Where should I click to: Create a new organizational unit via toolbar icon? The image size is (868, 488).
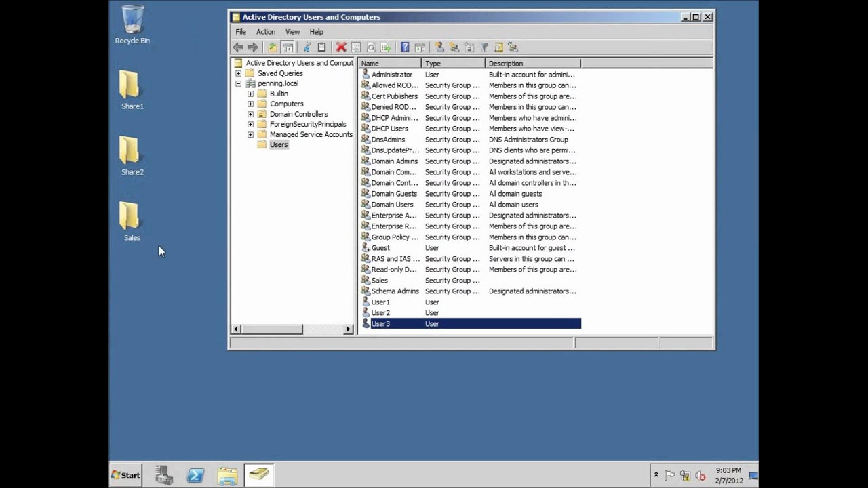tap(469, 47)
